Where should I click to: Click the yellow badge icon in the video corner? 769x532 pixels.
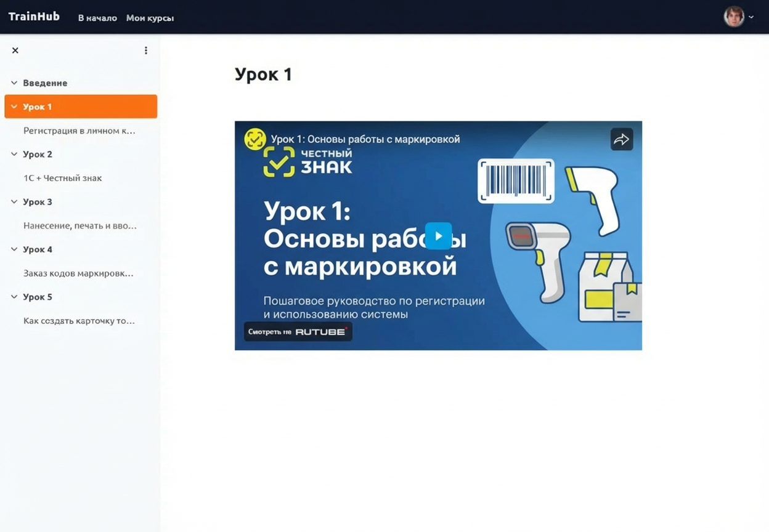point(254,139)
